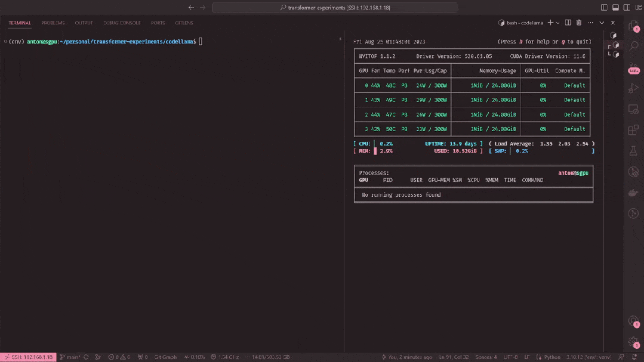
Task: Collapse panel with the chevron down arrow
Action: pos(602,23)
